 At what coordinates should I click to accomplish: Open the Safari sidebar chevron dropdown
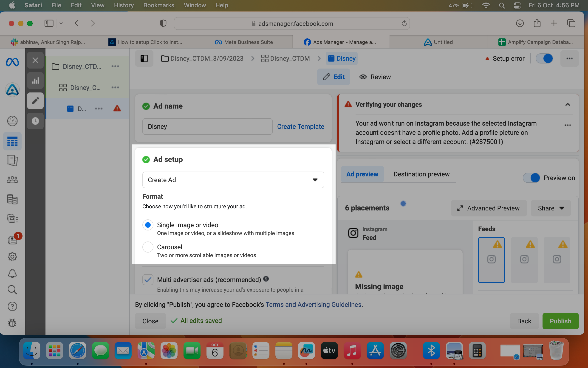click(61, 23)
